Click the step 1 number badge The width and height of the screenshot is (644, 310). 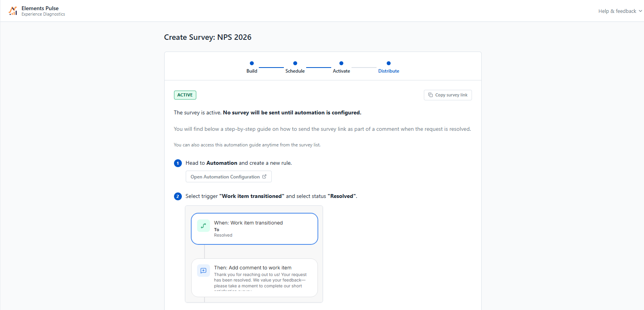click(178, 163)
